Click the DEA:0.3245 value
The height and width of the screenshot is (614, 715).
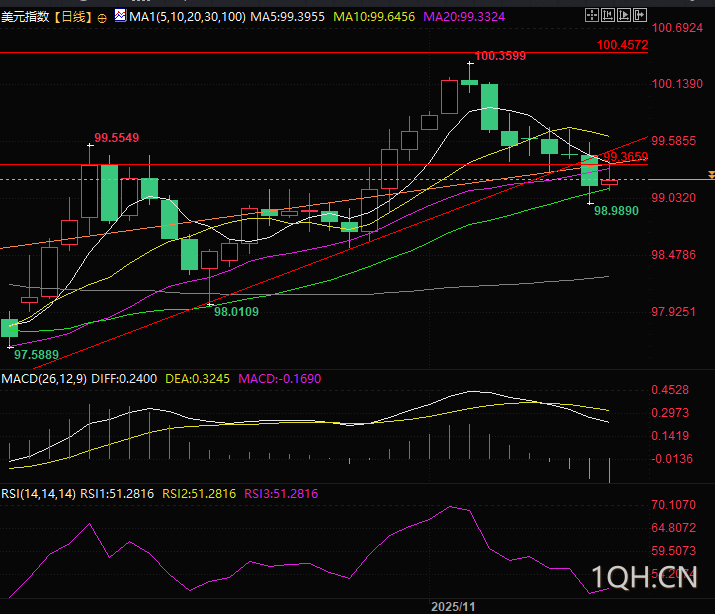(197, 379)
